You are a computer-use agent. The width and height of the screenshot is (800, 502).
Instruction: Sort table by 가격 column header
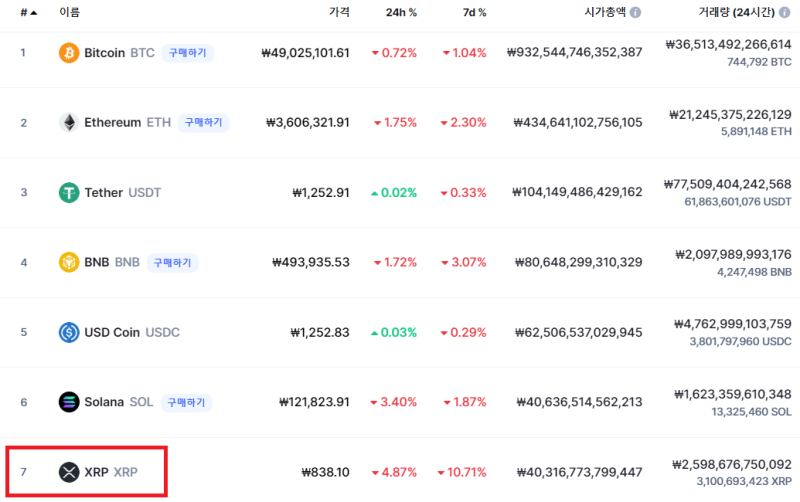click(339, 12)
